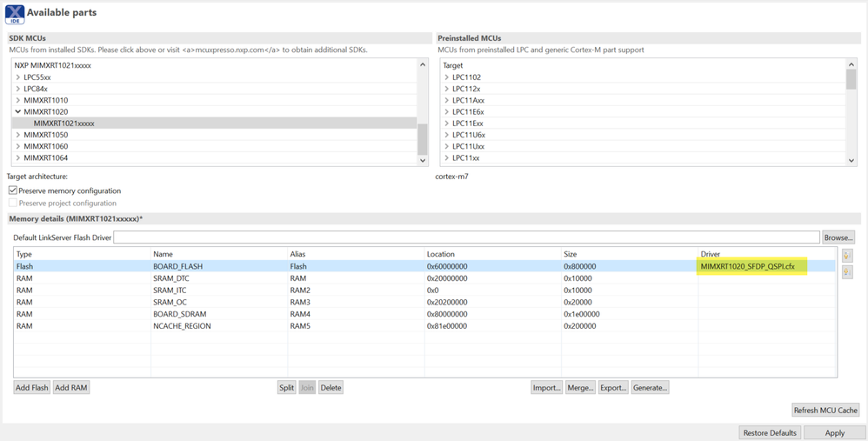Expand the MIMXRT1064 tree node
Screen dimensions: 868x441
click(x=18, y=157)
